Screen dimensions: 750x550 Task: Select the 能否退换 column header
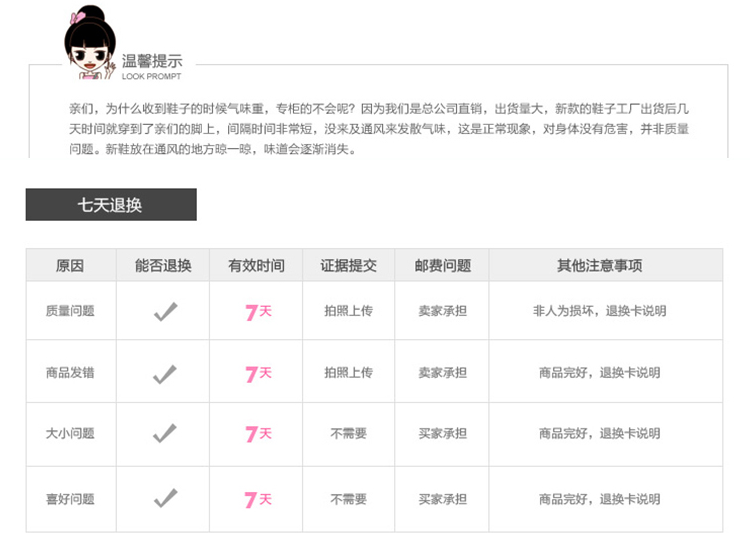point(163,266)
